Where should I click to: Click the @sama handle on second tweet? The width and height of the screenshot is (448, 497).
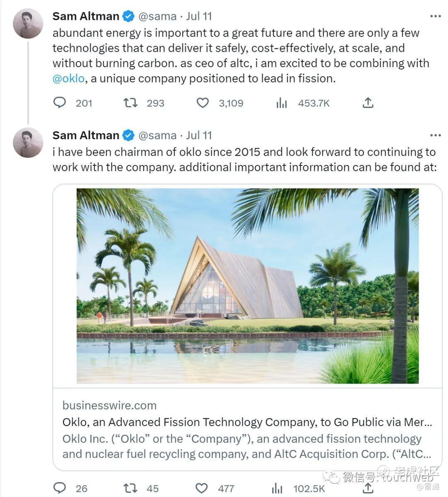click(157, 136)
